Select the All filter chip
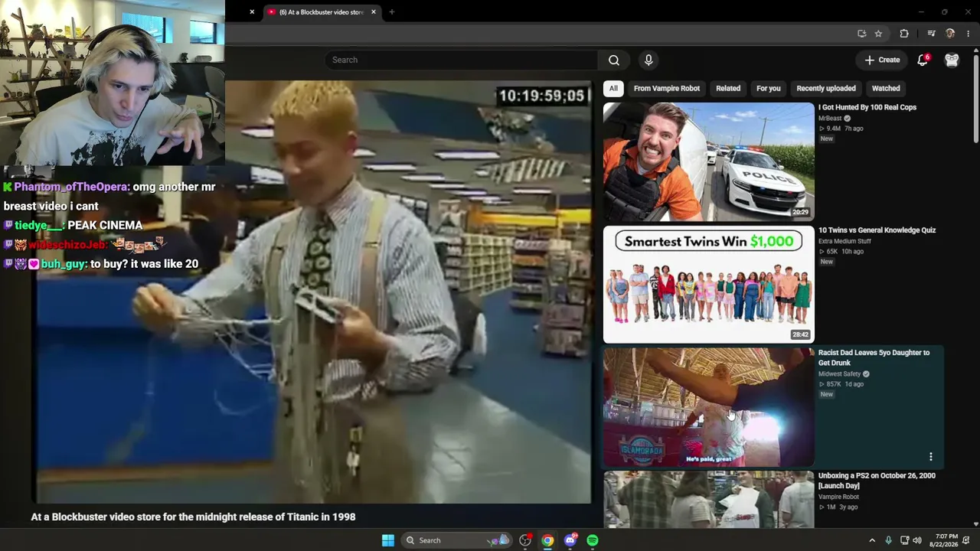The height and width of the screenshot is (551, 980). pos(613,88)
